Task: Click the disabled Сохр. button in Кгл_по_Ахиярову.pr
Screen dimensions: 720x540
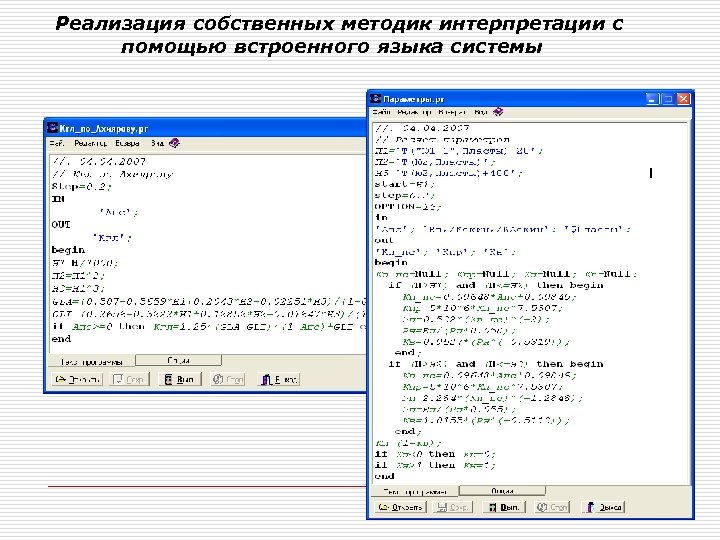Action: click(129, 379)
